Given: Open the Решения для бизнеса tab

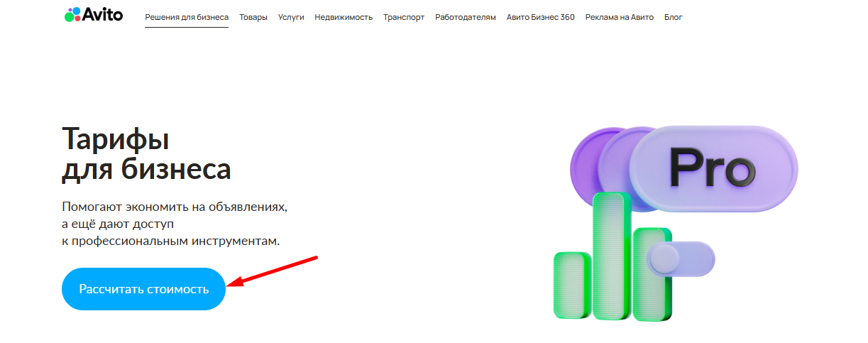Looking at the screenshot, I should pos(187,17).
